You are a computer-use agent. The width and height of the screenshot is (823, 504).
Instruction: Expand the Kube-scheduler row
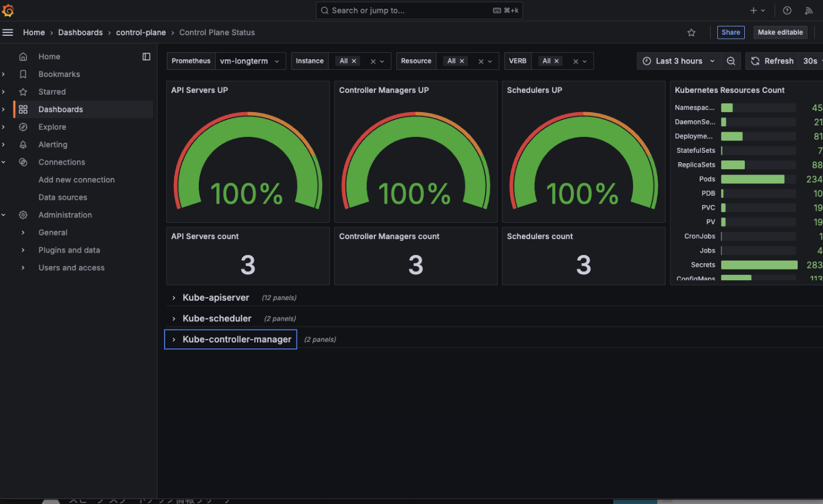[217, 318]
